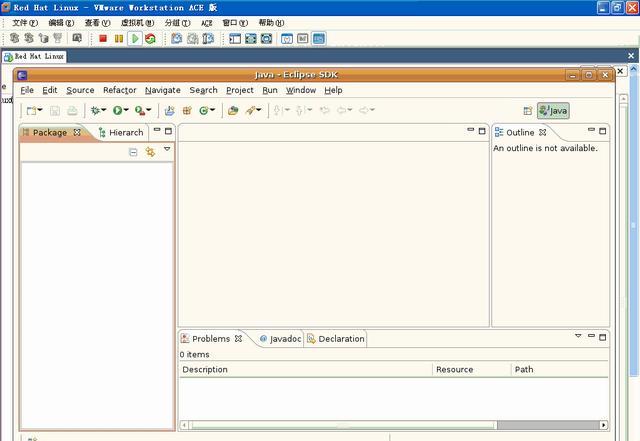The height and width of the screenshot is (441, 640).
Task: Click the Eclipse Search flashlight icon
Action: (x=250, y=110)
